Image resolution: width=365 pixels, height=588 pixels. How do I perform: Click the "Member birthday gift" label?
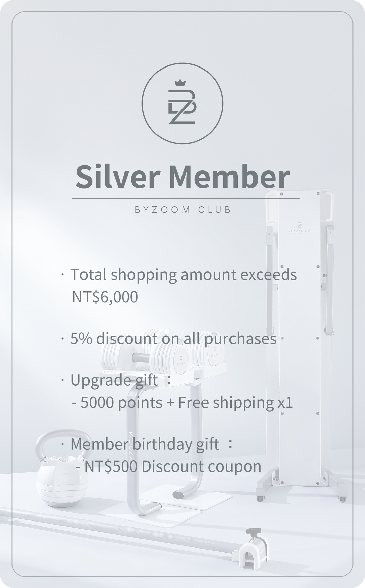click(145, 444)
